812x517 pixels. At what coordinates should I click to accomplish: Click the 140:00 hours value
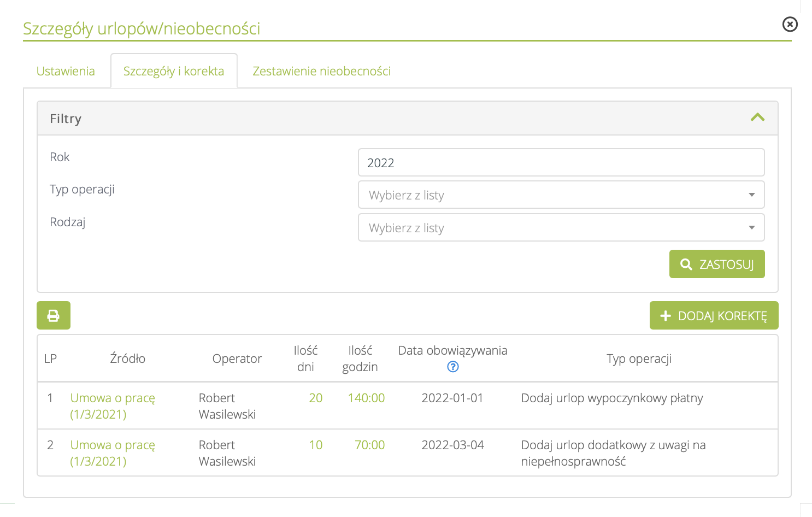[366, 398]
